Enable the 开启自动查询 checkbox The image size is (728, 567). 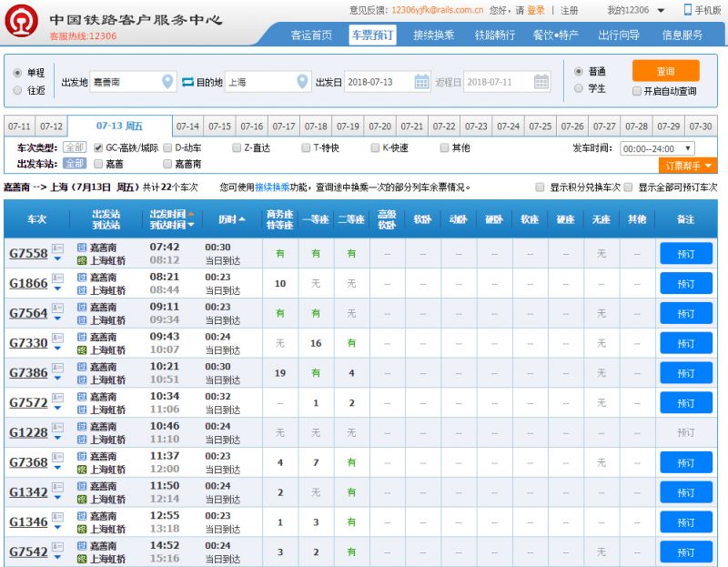coord(637,91)
